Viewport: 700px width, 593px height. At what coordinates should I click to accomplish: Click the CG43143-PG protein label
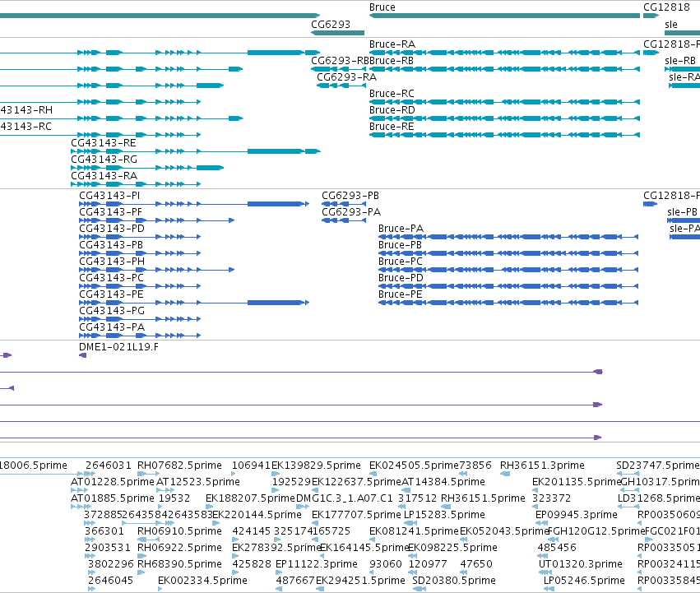(x=112, y=311)
